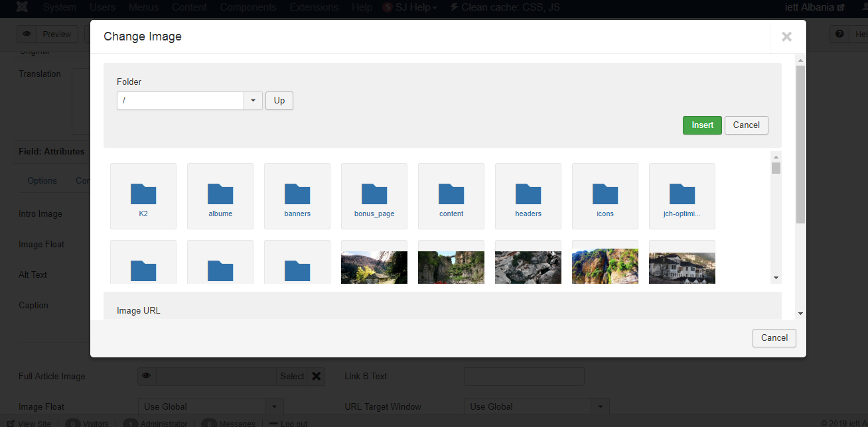The height and width of the screenshot is (427, 868).
Task: Click the Link B Text label
Action: pos(366,376)
